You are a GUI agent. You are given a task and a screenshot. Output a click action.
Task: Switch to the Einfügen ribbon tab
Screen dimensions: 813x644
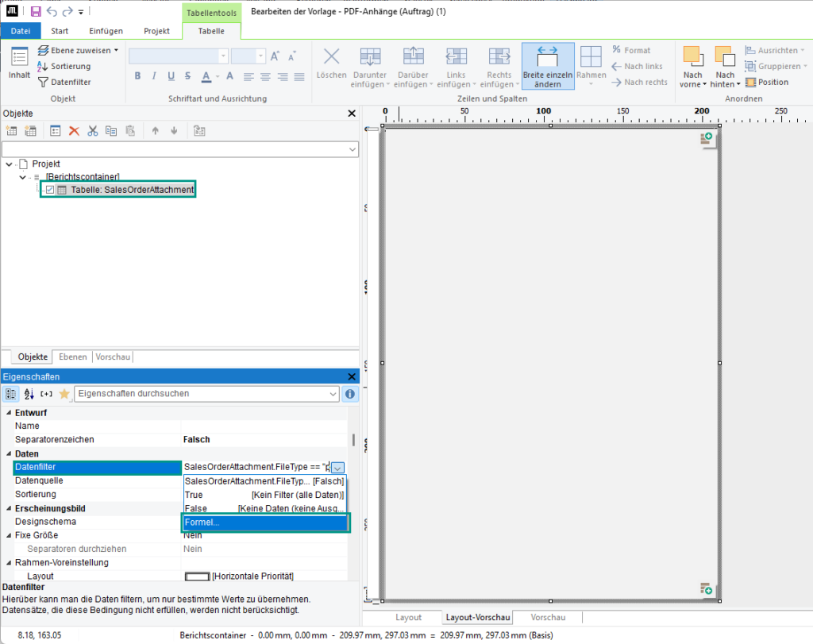tap(105, 30)
